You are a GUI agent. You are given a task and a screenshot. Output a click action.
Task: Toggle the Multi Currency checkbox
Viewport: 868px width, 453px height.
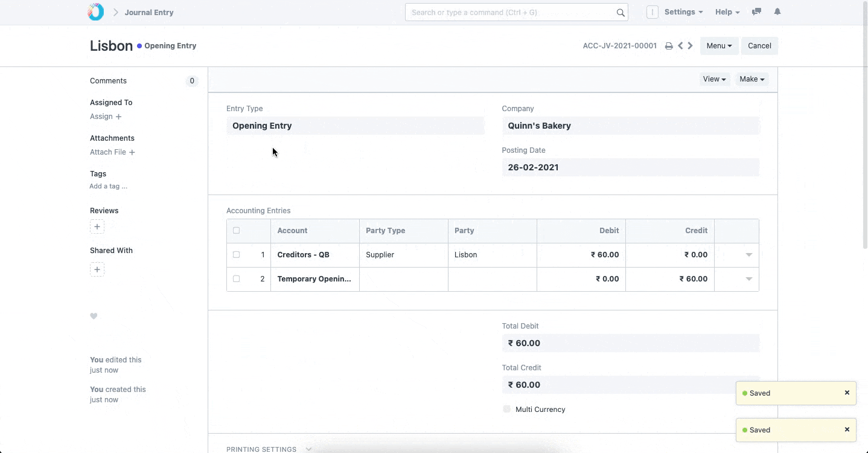pos(506,409)
